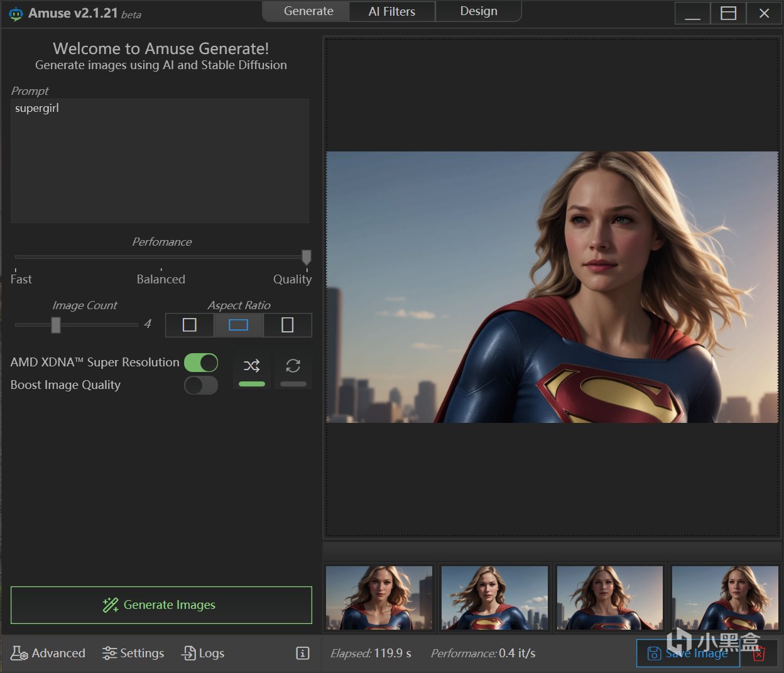This screenshot has width=784, height=673.
Task: Click the Save Image button
Action: tap(688, 654)
